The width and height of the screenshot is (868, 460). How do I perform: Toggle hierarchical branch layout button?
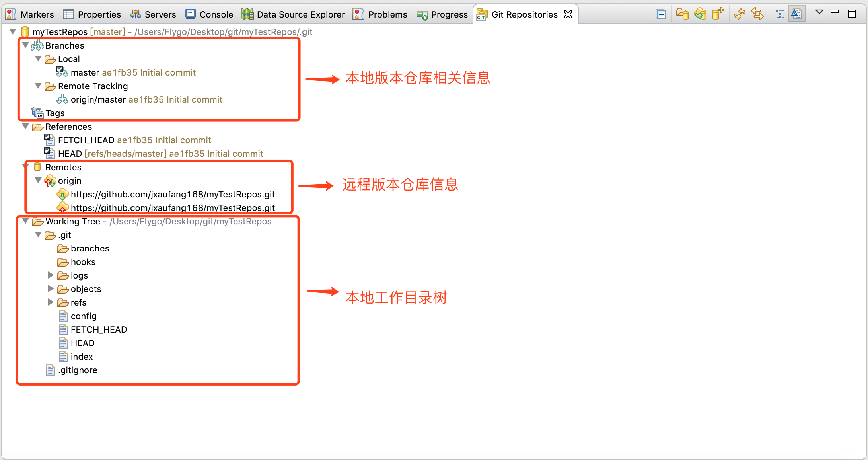coord(780,14)
